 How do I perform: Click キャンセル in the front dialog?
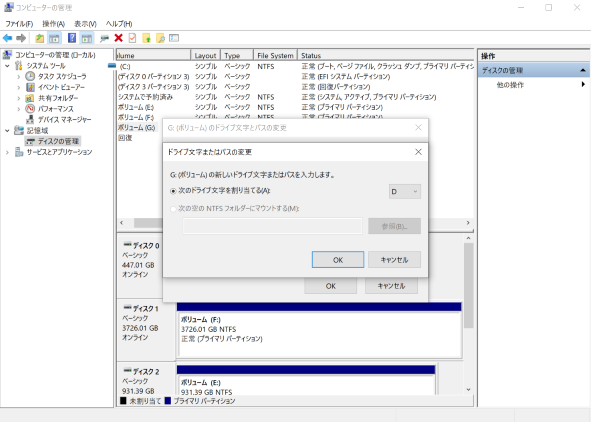[394, 260]
